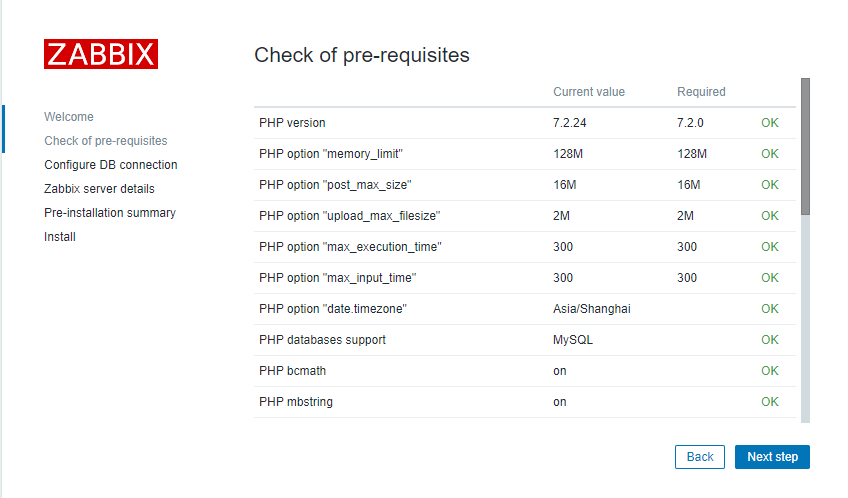Click the "max_execution_time" row label
Viewport: 848px width, 498px height.
pyautogui.click(x=350, y=247)
